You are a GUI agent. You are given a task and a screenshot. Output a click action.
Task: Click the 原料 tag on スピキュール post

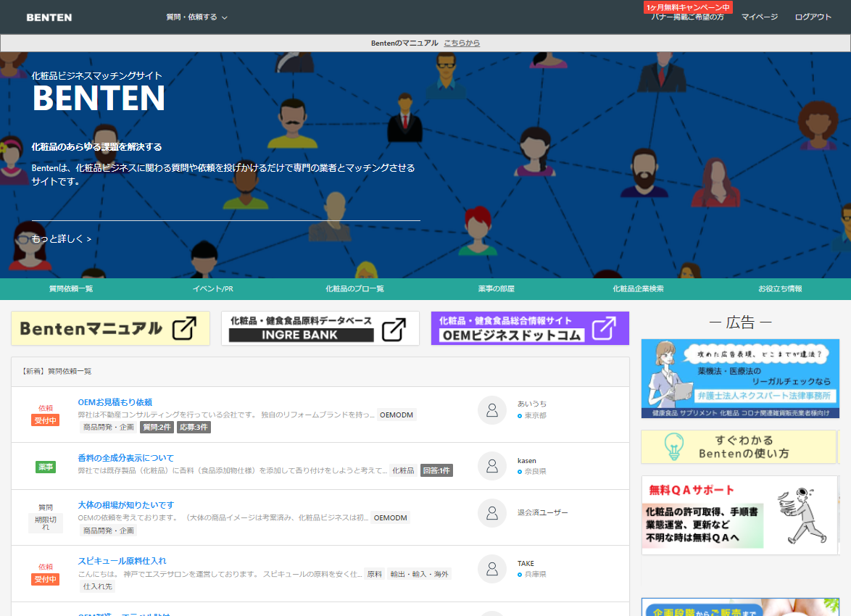point(375,574)
